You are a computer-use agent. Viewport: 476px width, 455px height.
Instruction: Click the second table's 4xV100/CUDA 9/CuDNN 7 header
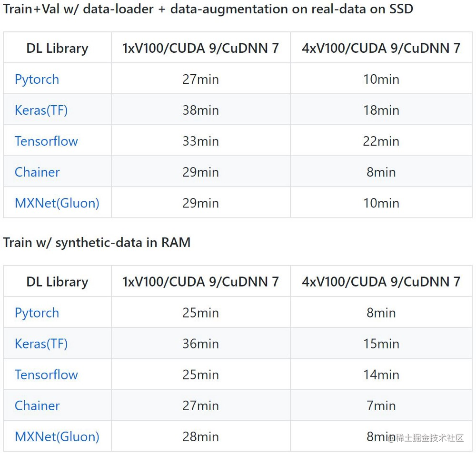(381, 282)
